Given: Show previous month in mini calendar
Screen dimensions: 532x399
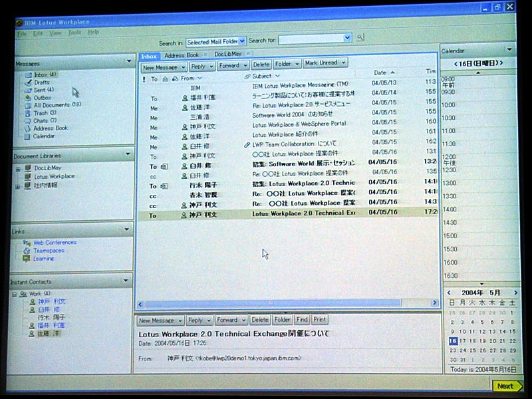Looking at the screenshot, I should pos(449,293).
